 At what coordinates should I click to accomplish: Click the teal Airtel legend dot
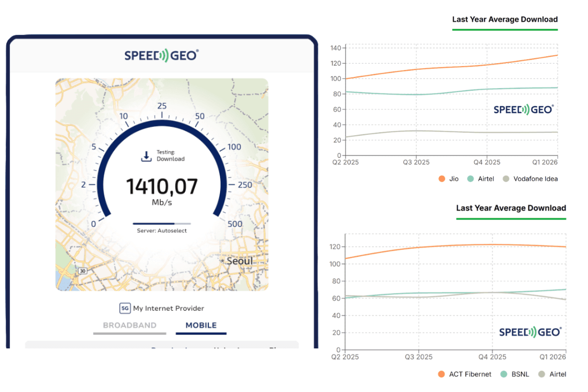click(471, 179)
